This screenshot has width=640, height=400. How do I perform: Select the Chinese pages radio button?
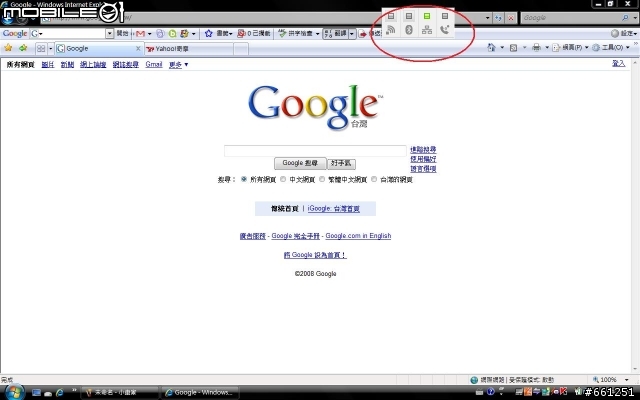tap(283, 179)
